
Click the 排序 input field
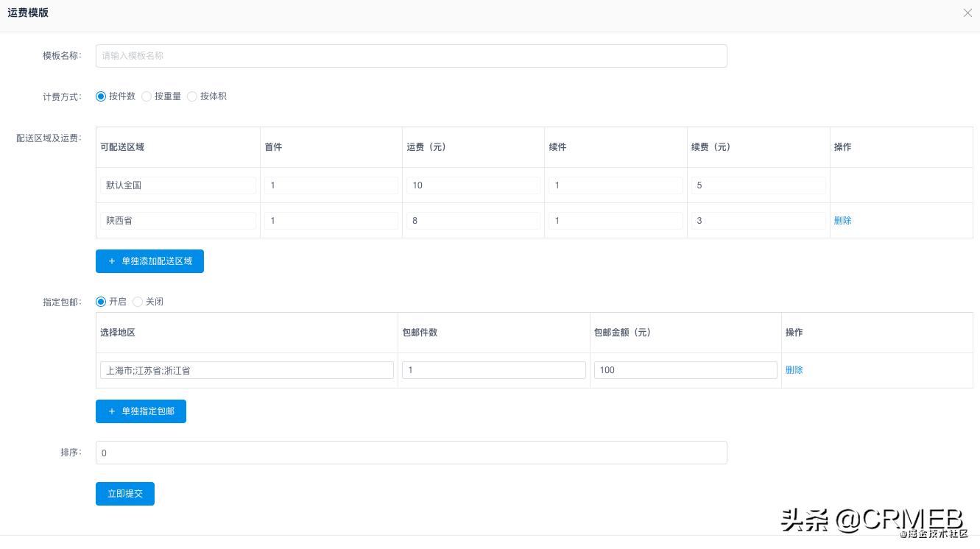411,453
